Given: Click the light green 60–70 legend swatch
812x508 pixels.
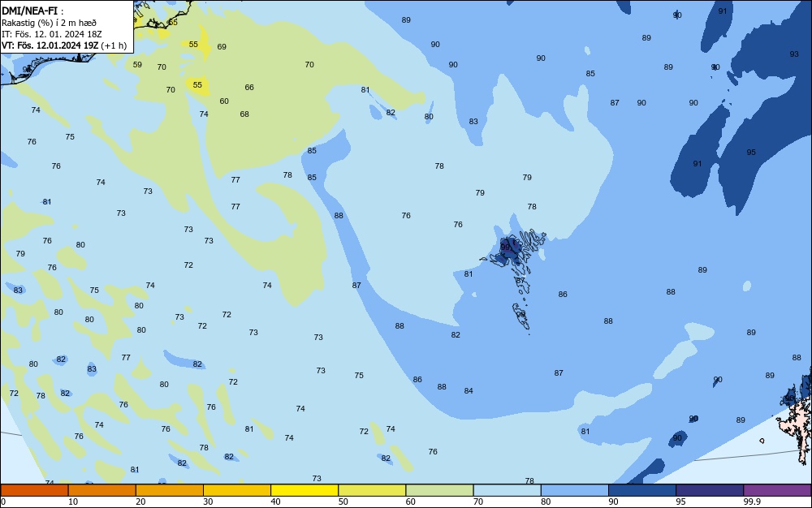Looking at the screenshot, I should [x=439, y=490].
